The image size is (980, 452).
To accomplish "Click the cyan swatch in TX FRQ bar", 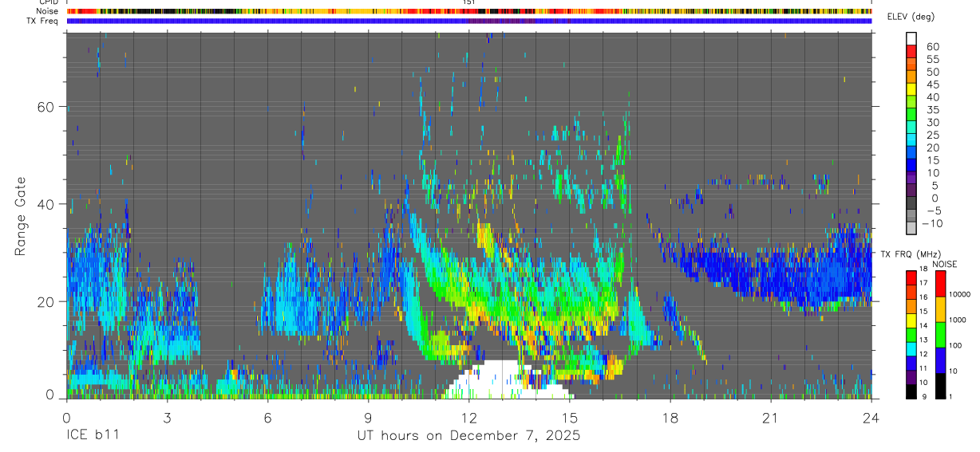I will [911, 349].
